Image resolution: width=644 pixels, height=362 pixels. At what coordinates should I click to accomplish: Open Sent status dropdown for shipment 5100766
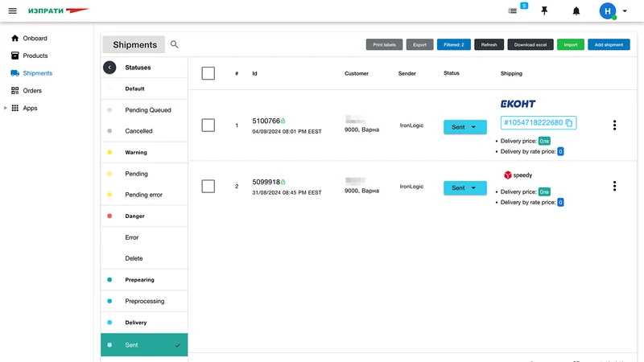(465, 127)
